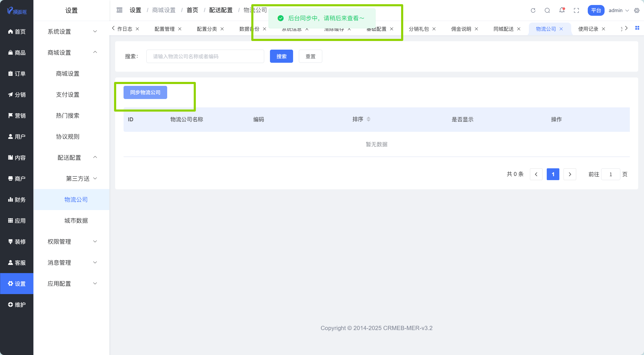Focus the logistics company search field
Screen dimensions: 644x355
tap(205, 56)
